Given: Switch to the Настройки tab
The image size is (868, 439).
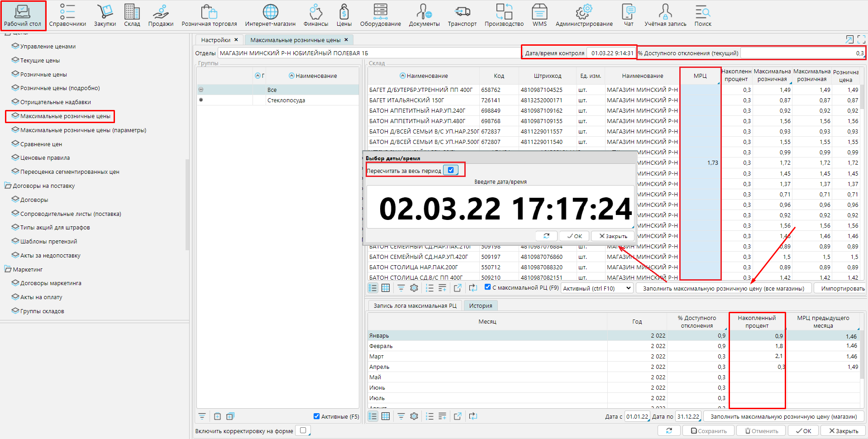Looking at the screenshot, I should pyautogui.click(x=215, y=40).
